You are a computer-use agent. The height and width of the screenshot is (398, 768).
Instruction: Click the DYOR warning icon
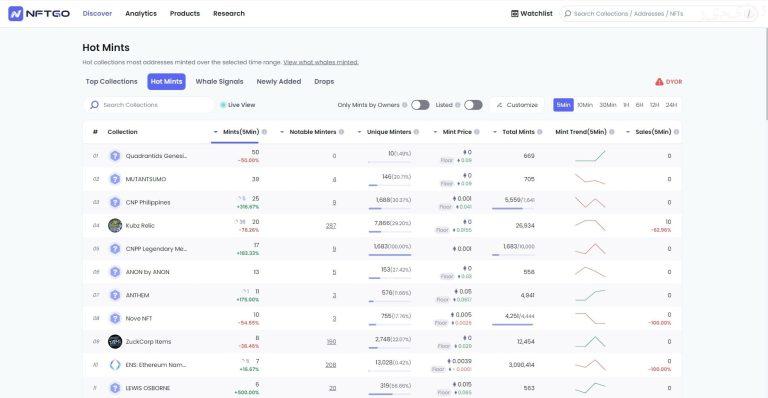[x=659, y=82]
